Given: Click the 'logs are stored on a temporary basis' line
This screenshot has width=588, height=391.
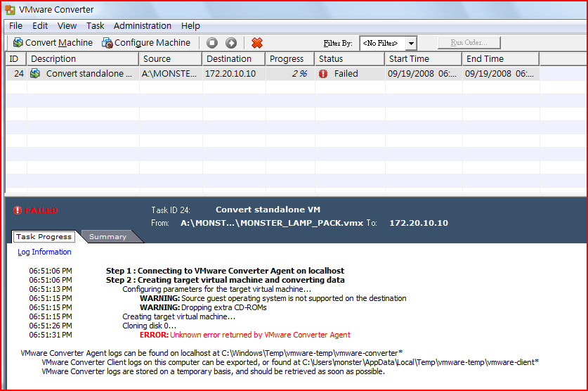Looking at the screenshot, I should tap(214, 371).
